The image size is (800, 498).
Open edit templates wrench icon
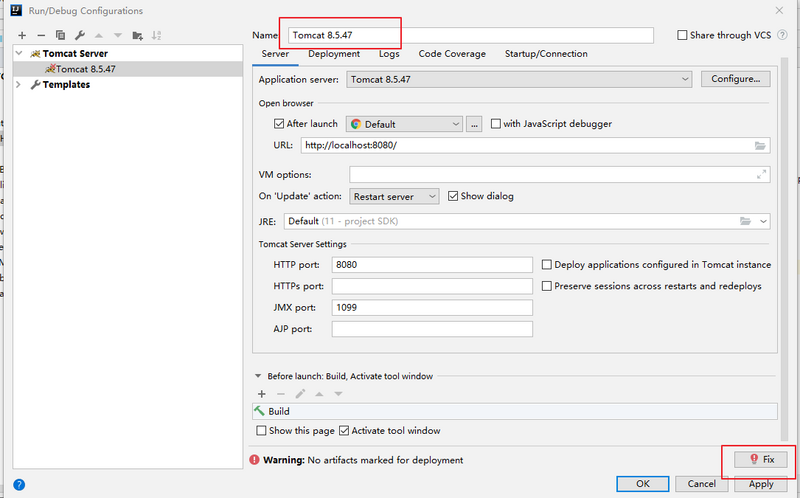click(79, 35)
